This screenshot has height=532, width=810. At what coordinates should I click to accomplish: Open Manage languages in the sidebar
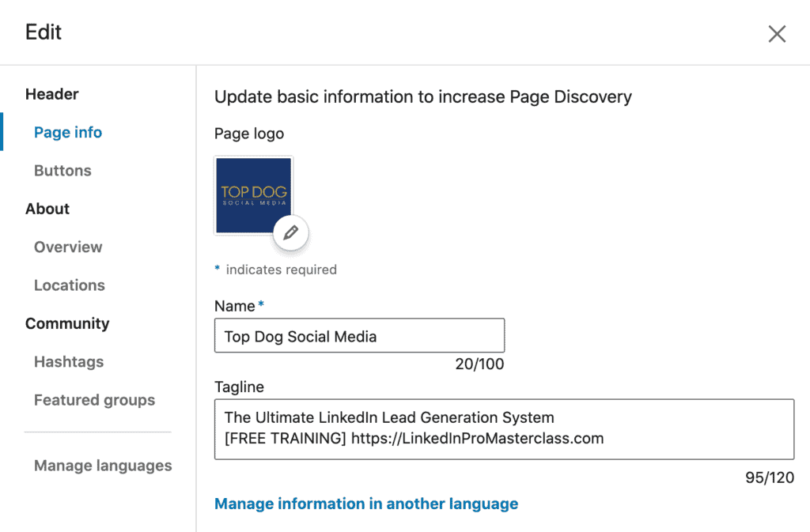[103, 466]
